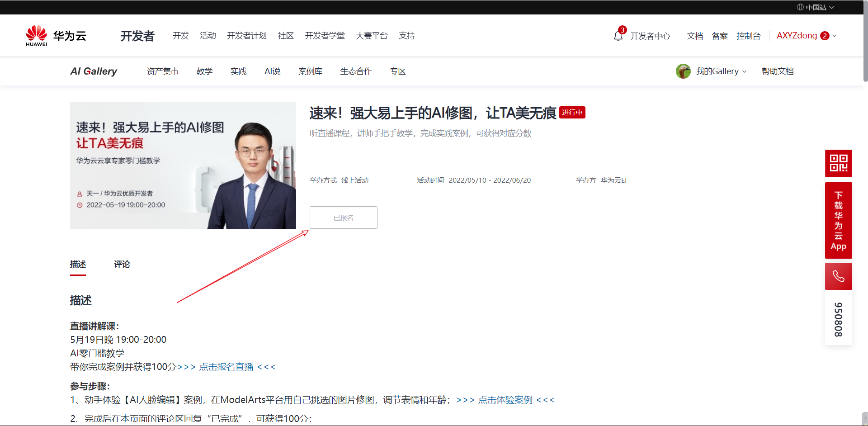Screen dimensions: 868x426
Task: Open the notification bell
Action: [x=618, y=36]
